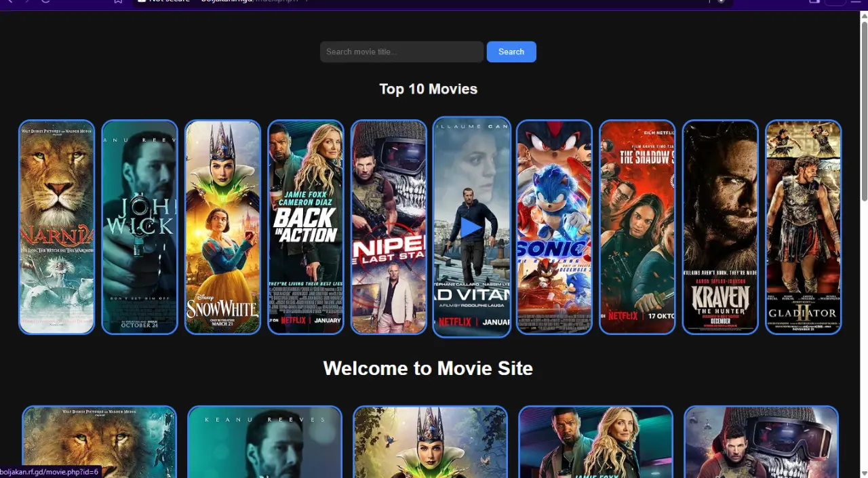Image resolution: width=868 pixels, height=478 pixels.
Task: Open Kraven The Hunter poster
Action: (x=720, y=227)
